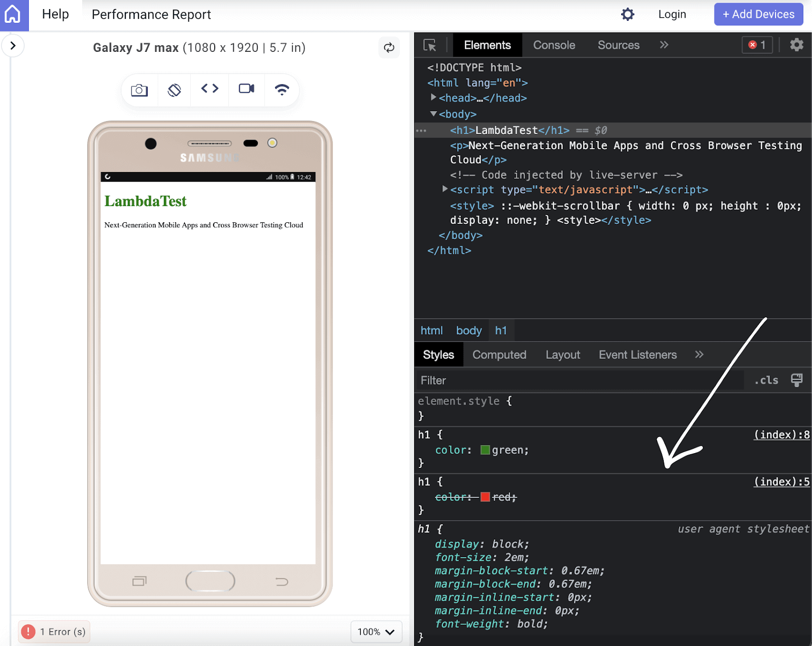812x646 pixels.
Task: Expand the script element node
Action: (x=445, y=189)
